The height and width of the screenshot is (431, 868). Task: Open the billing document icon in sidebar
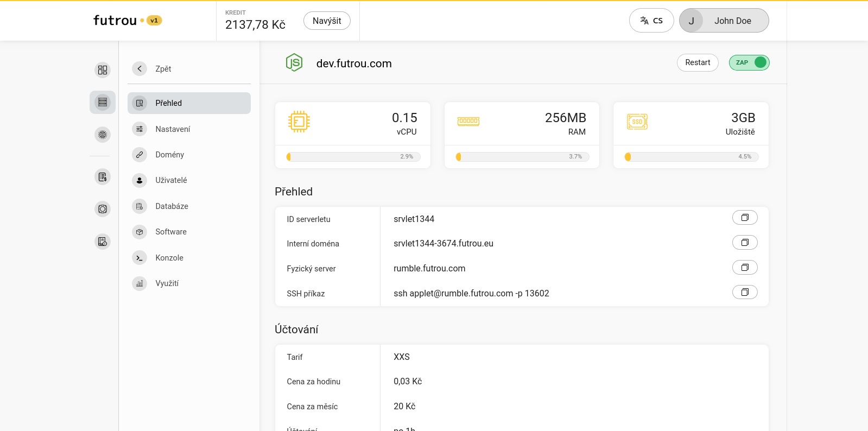tap(103, 177)
